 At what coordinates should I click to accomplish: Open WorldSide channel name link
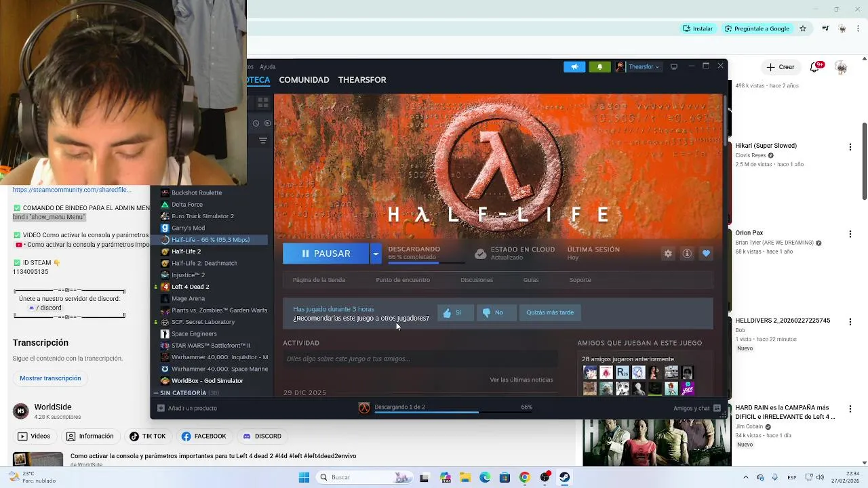click(53, 407)
